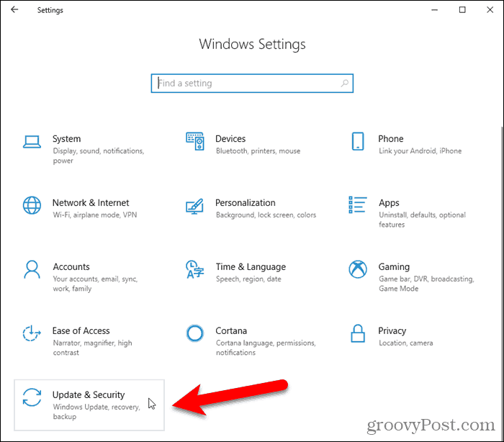Click the Personalization paintbrush icon
504x442 pixels.
pos(194,207)
